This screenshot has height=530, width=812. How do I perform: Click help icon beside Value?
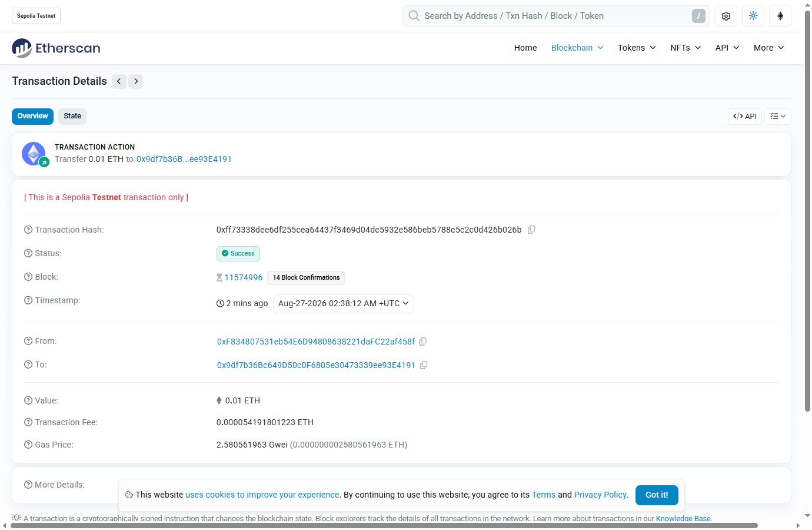[28, 400]
